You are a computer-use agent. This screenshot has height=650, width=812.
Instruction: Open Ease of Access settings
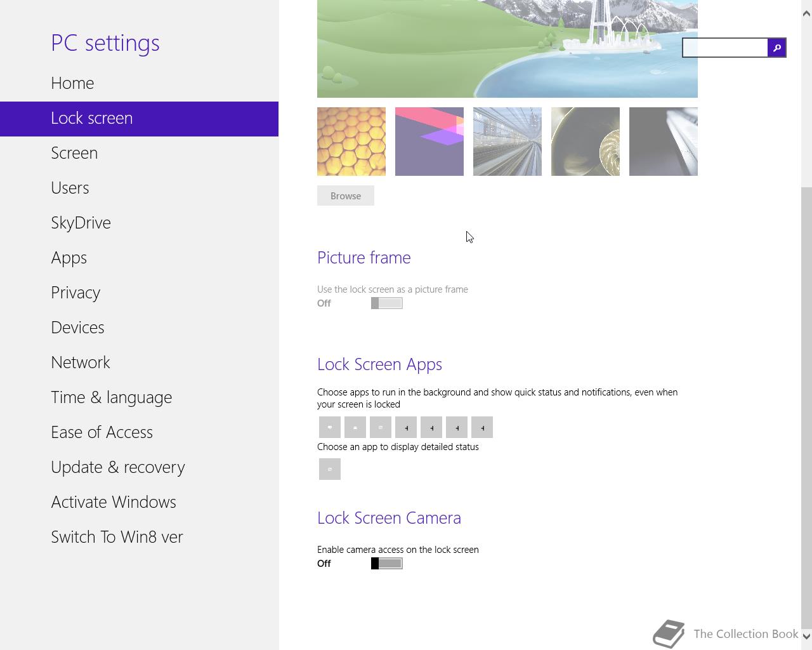101,432
